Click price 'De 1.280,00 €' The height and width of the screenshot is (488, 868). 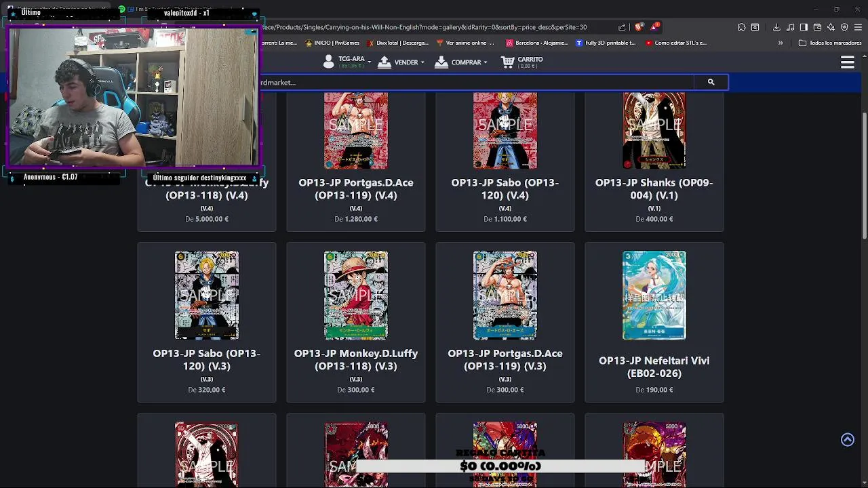coord(356,219)
